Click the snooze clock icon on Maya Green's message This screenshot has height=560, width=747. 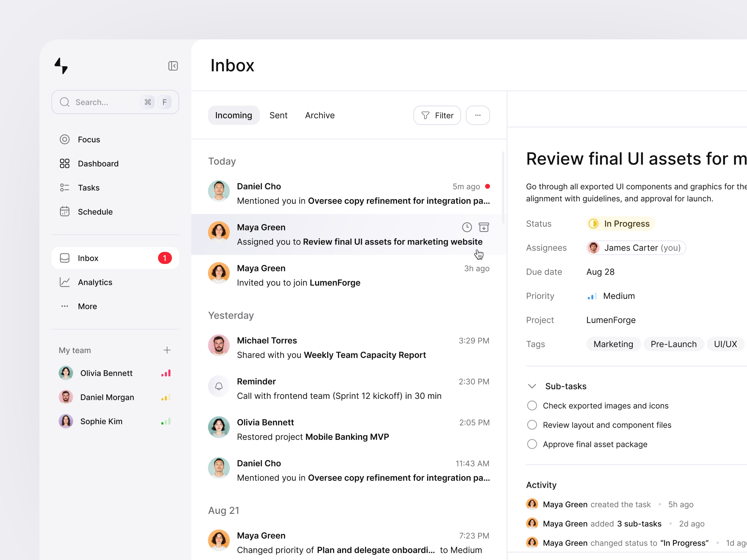coord(467,227)
